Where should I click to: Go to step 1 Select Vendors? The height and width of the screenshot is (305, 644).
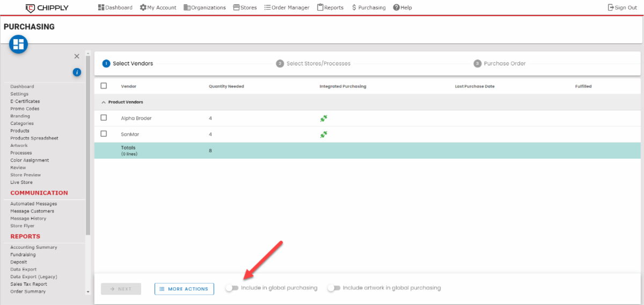(128, 63)
